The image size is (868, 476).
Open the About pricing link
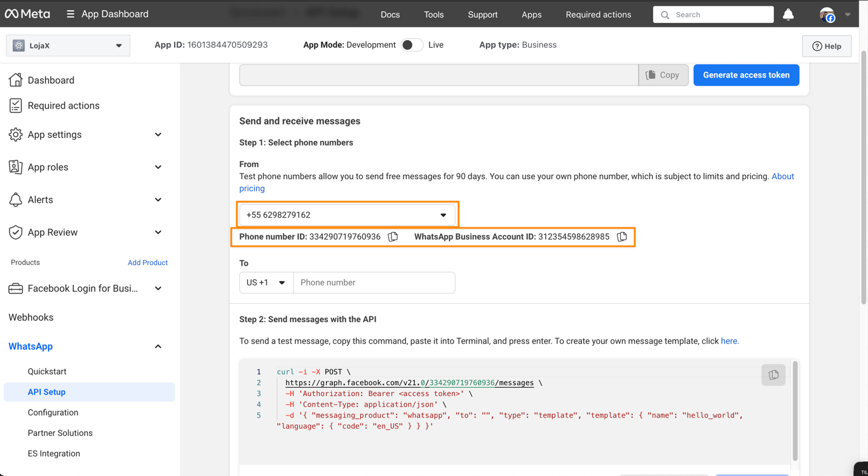click(x=782, y=177)
